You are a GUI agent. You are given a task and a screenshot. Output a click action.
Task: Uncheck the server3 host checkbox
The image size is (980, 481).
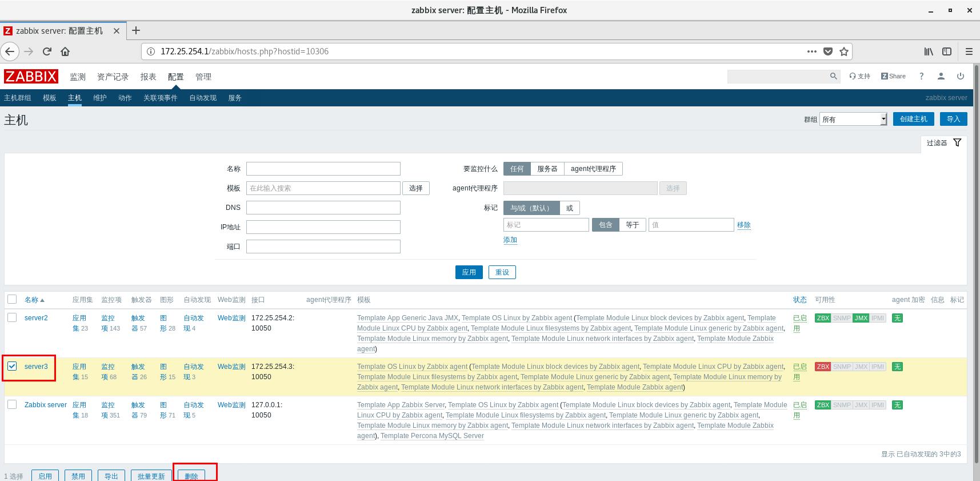point(12,366)
